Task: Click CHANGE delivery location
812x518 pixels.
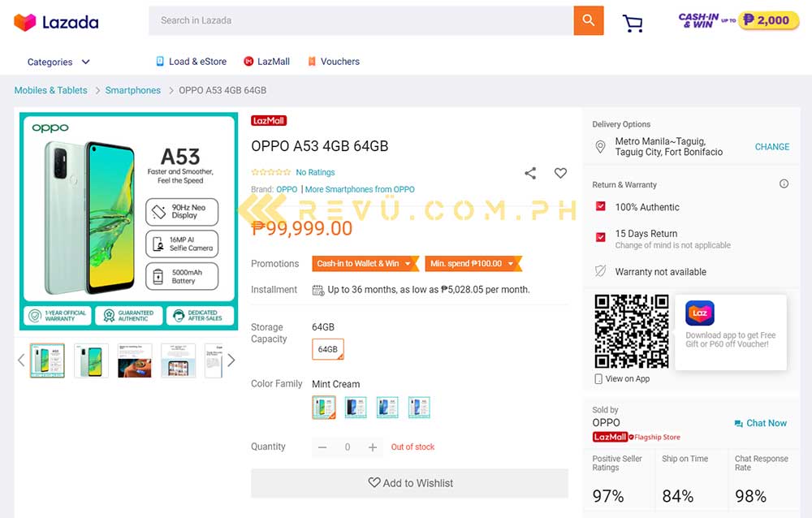Action: [772, 147]
